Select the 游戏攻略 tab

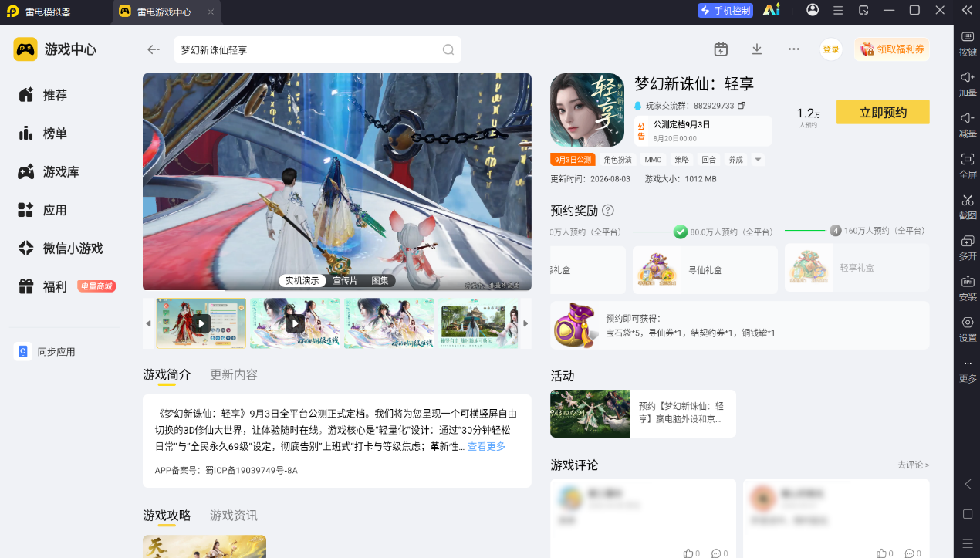(167, 515)
